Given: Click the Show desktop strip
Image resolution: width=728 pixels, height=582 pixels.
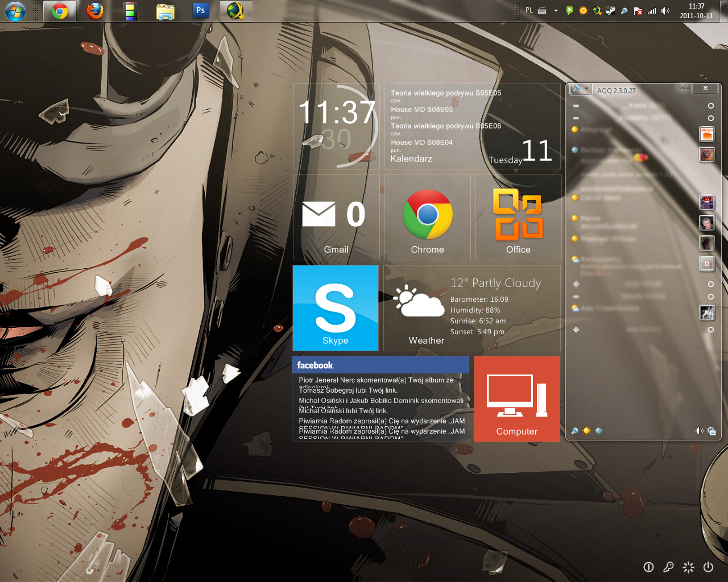Looking at the screenshot, I should pyautogui.click(x=723, y=11).
